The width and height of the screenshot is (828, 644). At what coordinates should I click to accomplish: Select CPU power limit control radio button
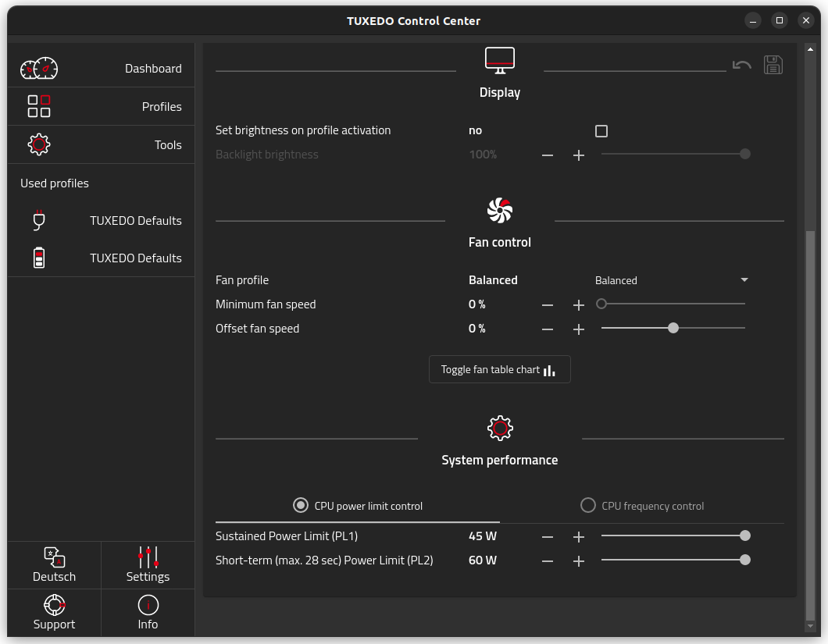[x=301, y=506]
